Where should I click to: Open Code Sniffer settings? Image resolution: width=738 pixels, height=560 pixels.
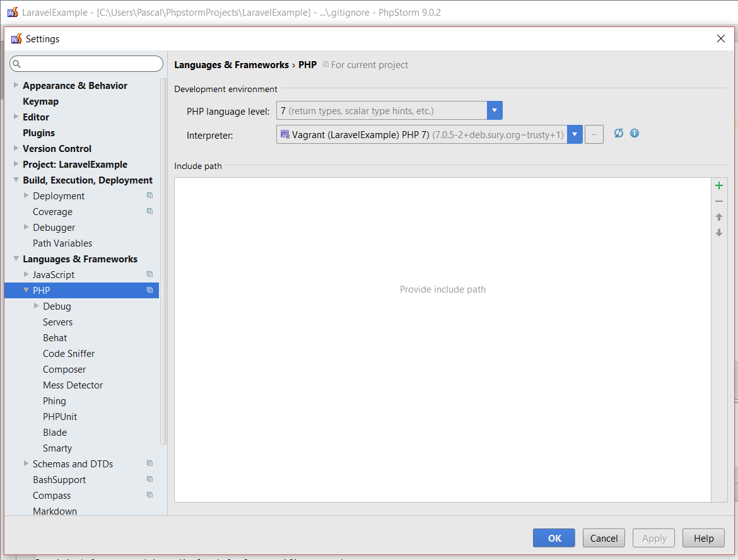click(x=69, y=353)
